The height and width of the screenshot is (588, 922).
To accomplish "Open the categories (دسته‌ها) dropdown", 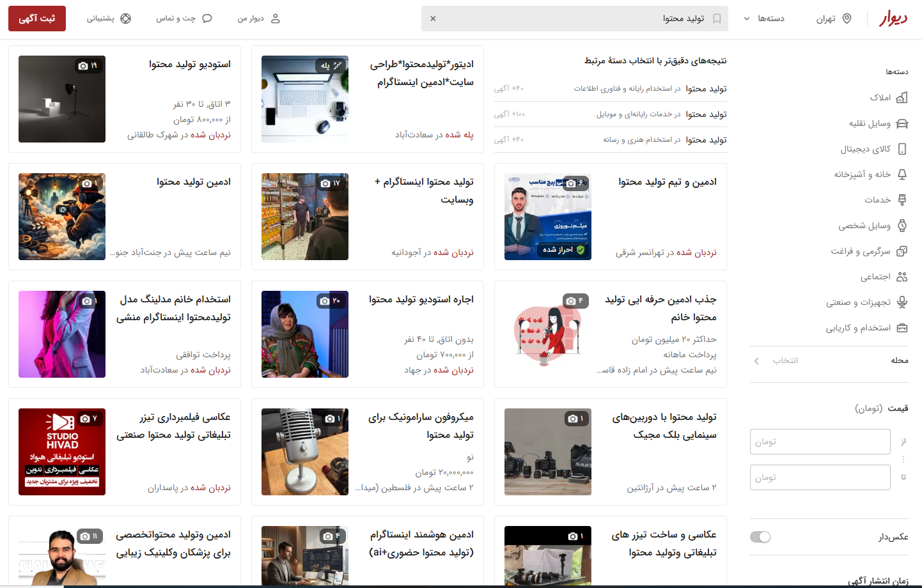I will 764,19.
